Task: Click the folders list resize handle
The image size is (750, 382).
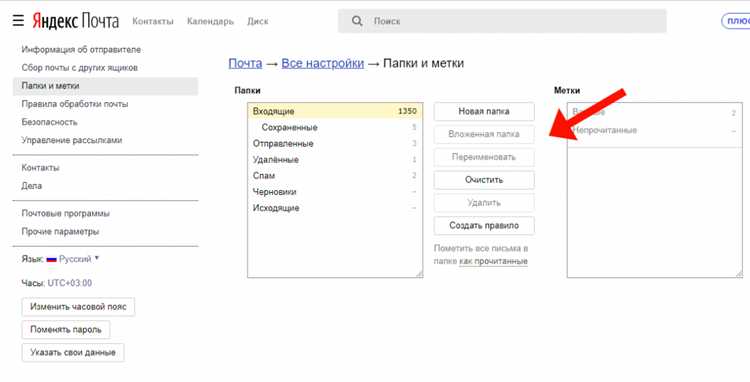Action: pyautogui.click(x=419, y=274)
